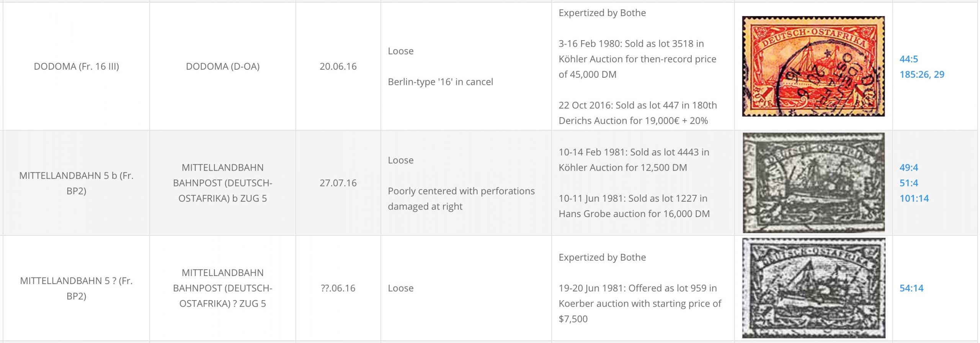Screen dimensions: 980x343
Task: Open reference link 51:4
Action: 908,183
